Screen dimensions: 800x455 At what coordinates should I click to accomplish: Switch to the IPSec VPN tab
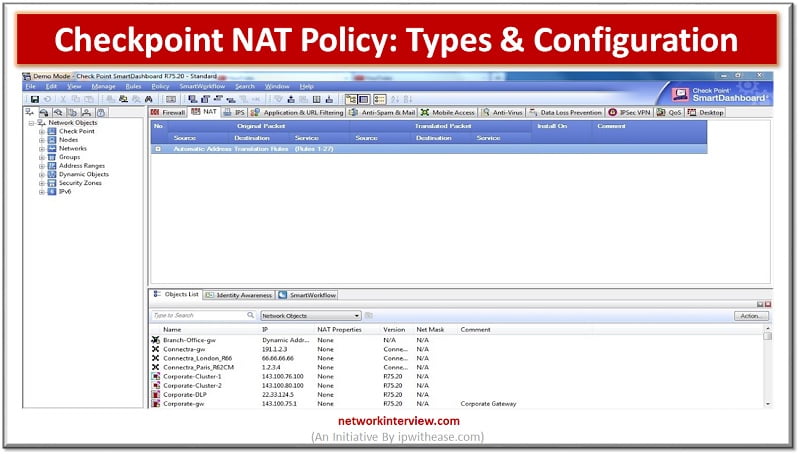[629, 112]
